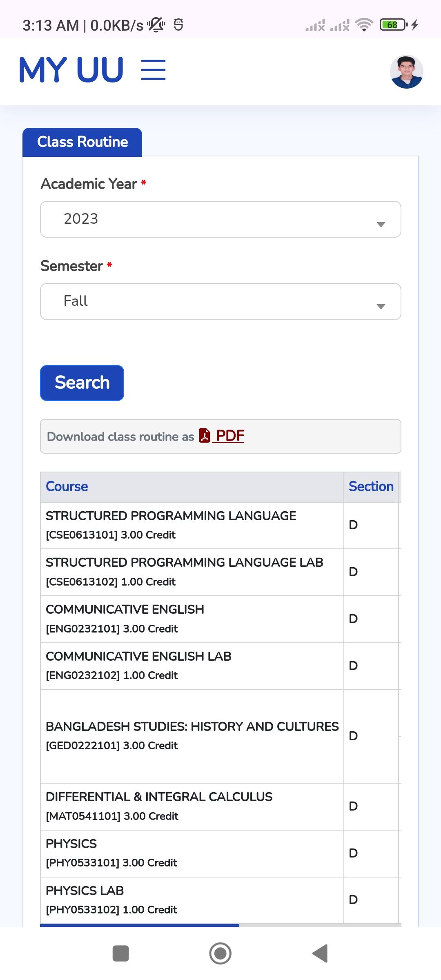Open the Academic Year dropdown

(x=220, y=219)
